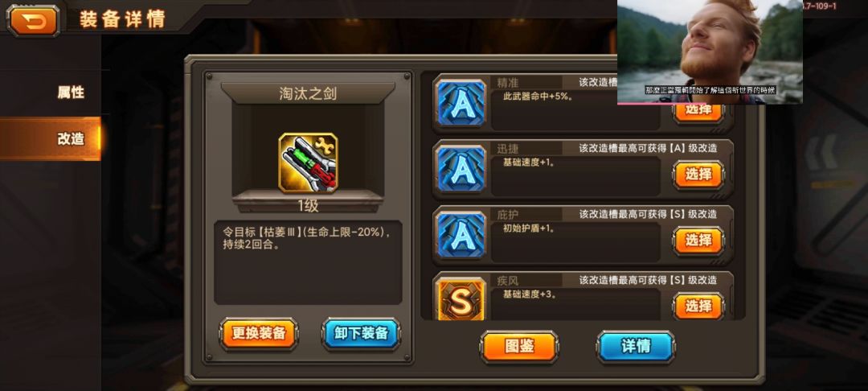Select the A-grade 精准 modification icon
This screenshot has width=868, height=391.
(461, 104)
